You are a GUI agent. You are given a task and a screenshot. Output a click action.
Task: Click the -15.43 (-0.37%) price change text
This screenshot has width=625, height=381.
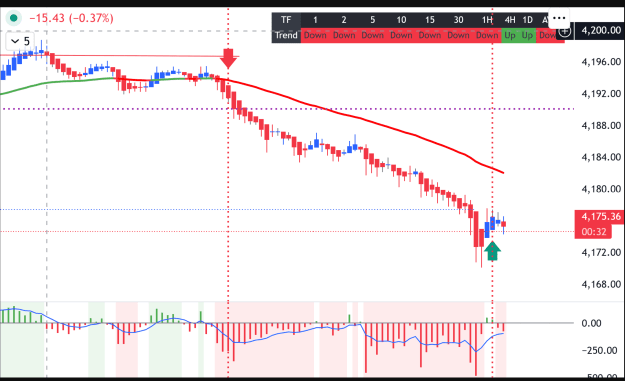click(x=72, y=18)
